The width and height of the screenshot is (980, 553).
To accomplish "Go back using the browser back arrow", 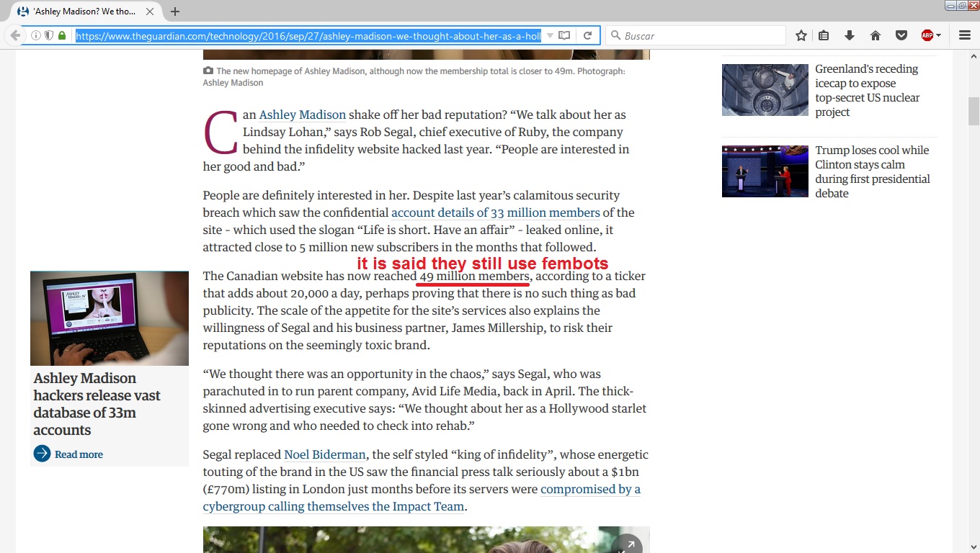I will (x=14, y=35).
